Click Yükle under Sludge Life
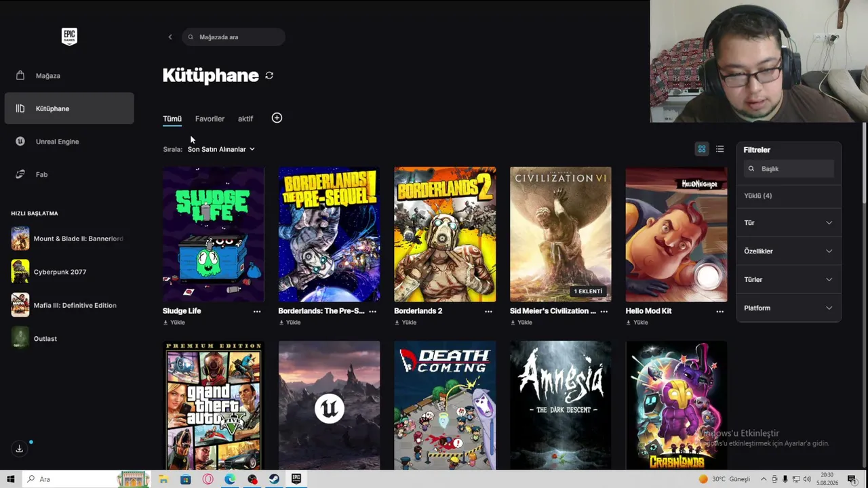868x488 pixels. (174, 323)
